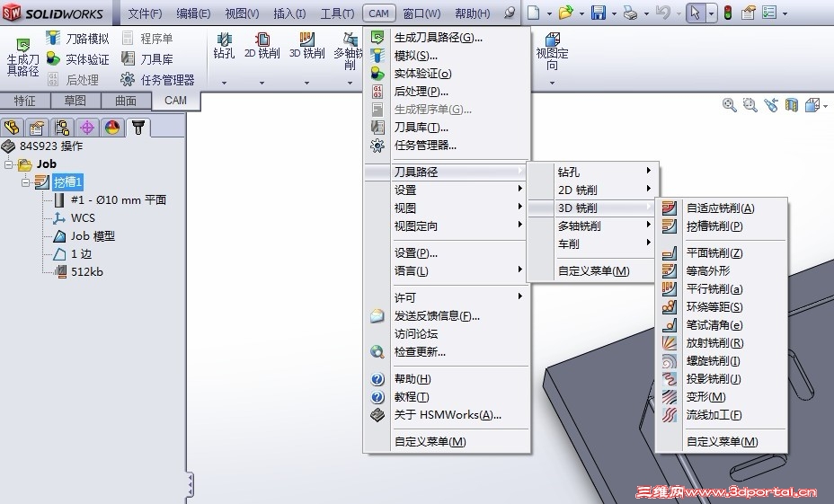834x504 pixels.
Task: Choose 平行铣削(a) strategy
Action: (721, 288)
